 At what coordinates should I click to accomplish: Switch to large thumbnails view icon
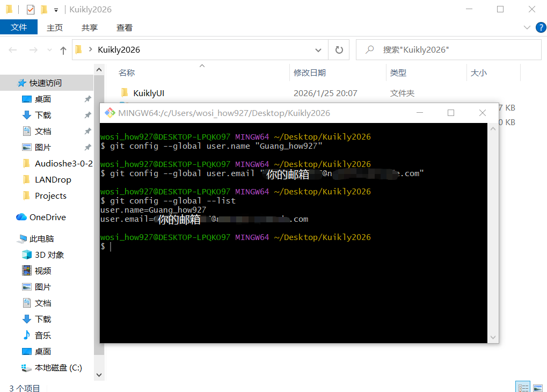(x=538, y=388)
